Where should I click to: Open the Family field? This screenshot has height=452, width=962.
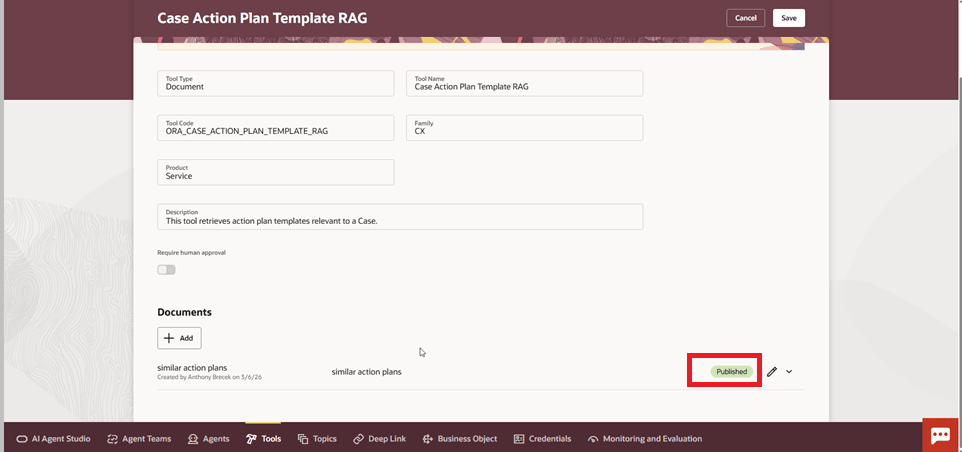[x=525, y=128]
